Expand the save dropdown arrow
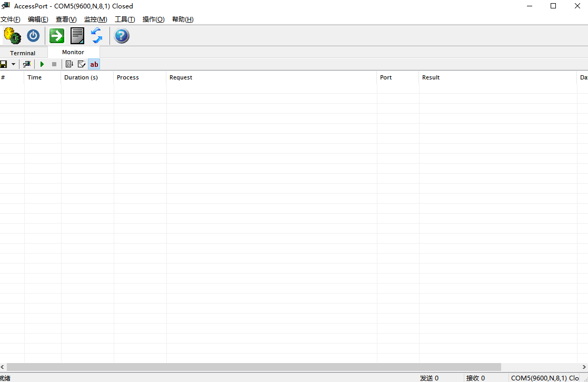This screenshot has width=588, height=382. [x=13, y=64]
